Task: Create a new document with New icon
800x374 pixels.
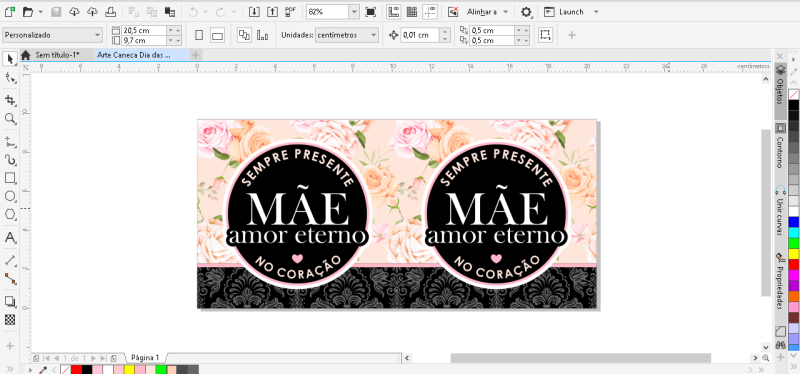Action: [10, 12]
